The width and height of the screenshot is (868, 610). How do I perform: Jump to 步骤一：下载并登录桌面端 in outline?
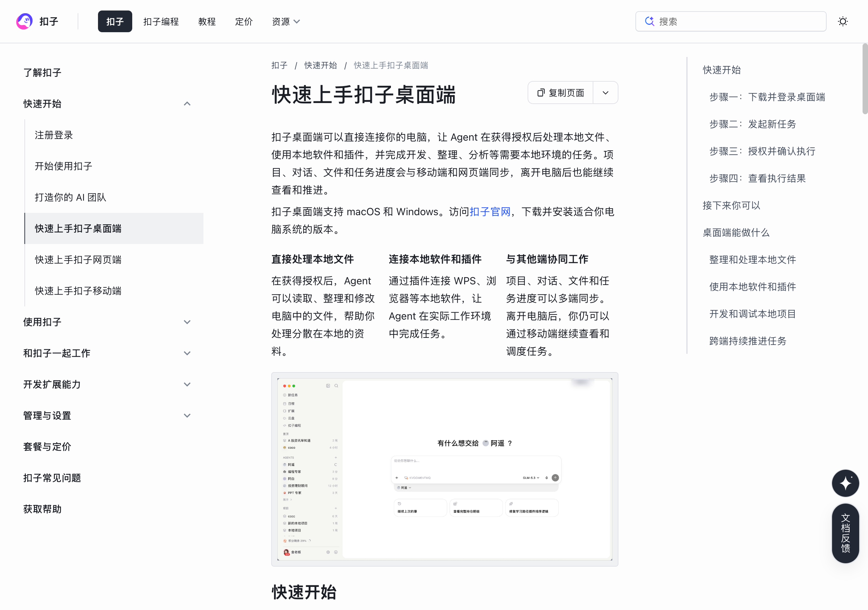pyautogui.click(x=767, y=97)
